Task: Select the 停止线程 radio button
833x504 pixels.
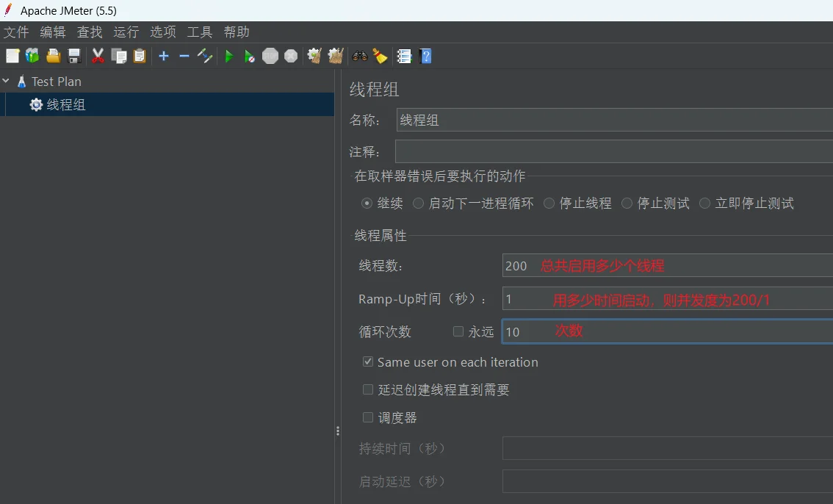Action: pyautogui.click(x=549, y=203)
